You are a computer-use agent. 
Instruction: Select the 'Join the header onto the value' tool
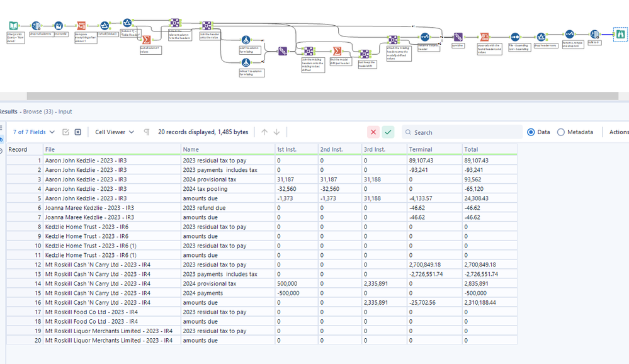tap(206, 26)
